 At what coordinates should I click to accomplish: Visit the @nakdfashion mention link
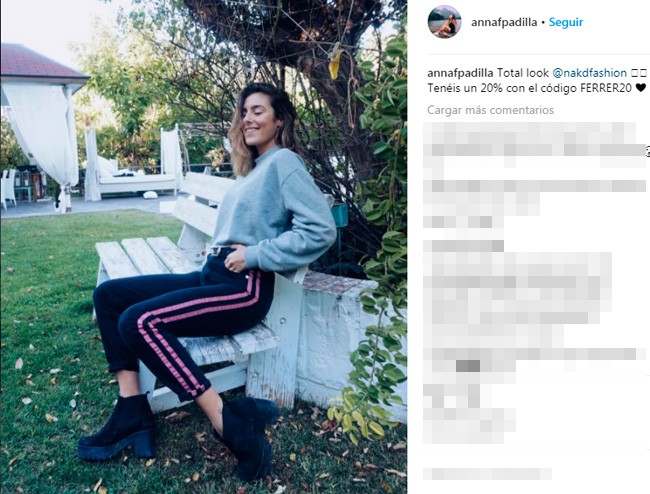point(589,73)
